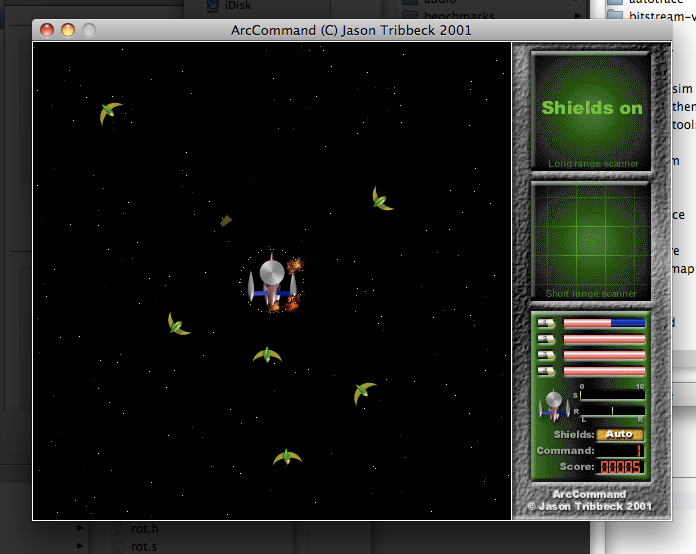Click the first weapon's red and blue energy bar

pyautogui.click(x=604, y=324)
